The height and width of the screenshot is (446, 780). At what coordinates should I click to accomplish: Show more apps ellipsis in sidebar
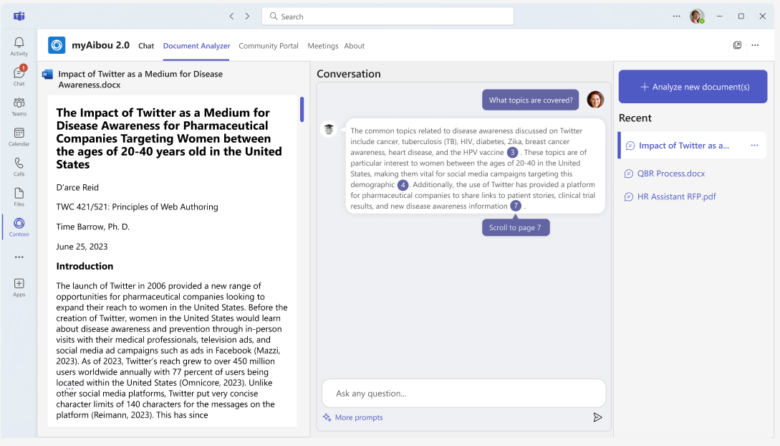(19, 257)
